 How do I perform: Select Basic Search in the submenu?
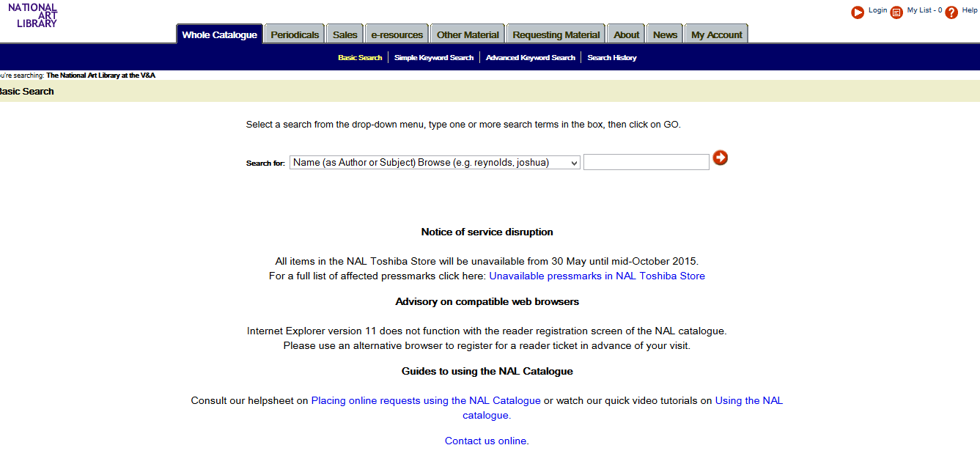click(x=360, y=57)
